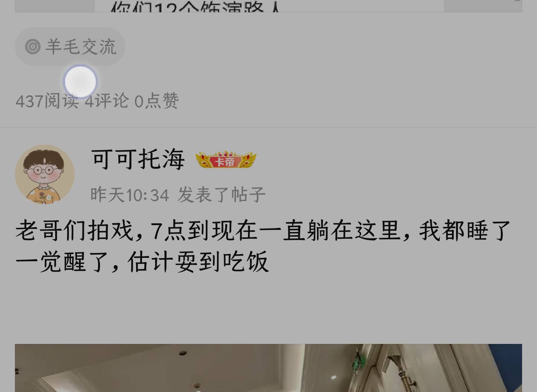Tap the ceiling spotlight in the photo
This screenshot has height=392, width=537.
click(x=182, y=353)
